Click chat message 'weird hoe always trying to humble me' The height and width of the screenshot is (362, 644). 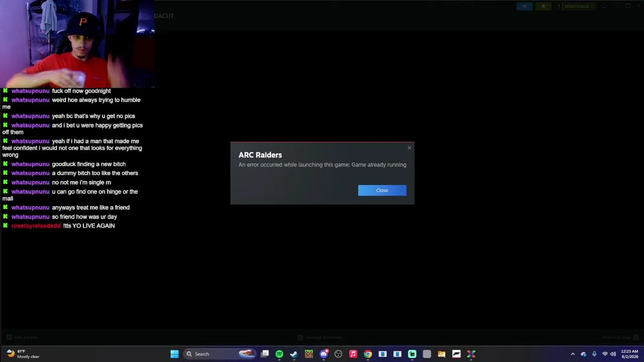coord(71,103)
